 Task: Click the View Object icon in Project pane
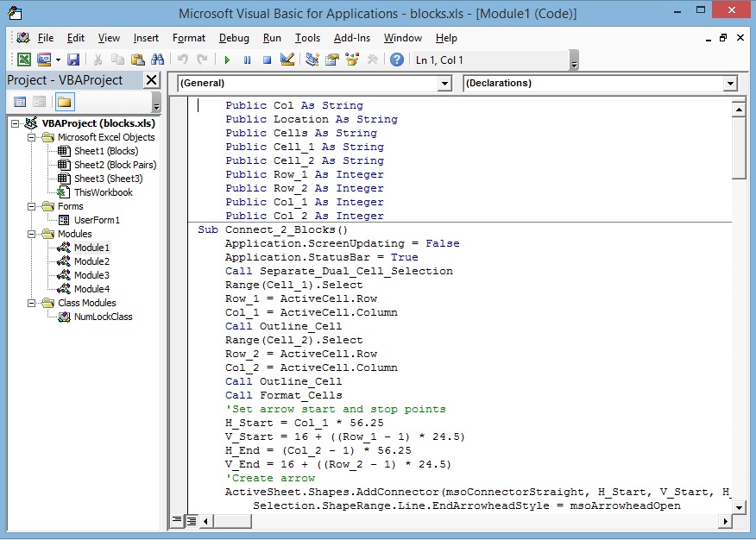click(x=40, y=102)
